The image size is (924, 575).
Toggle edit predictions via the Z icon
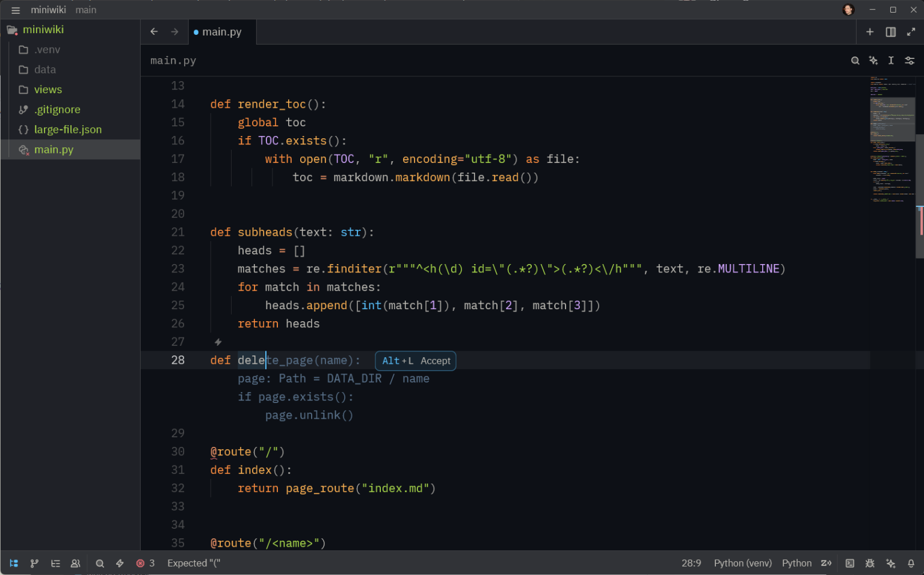(x=827, y=563)
